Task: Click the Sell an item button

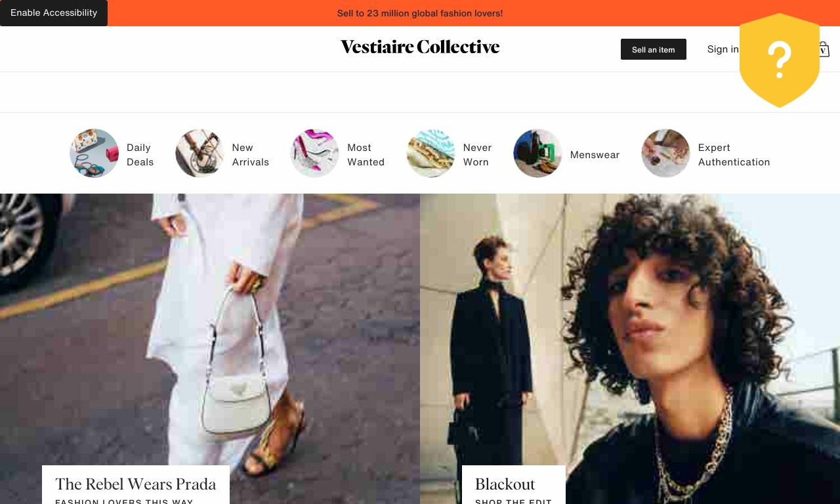Action: click(x=654, y=49)
